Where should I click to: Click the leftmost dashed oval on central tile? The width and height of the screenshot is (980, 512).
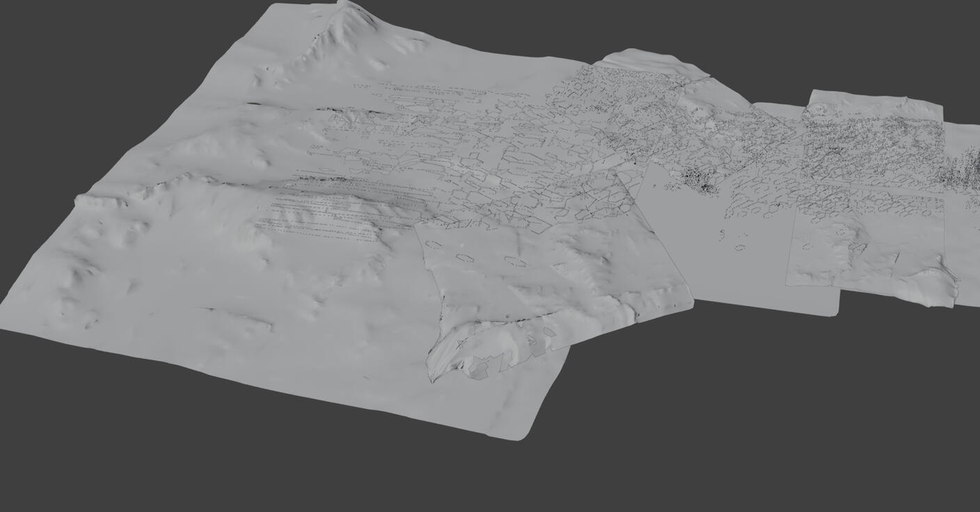[x=434, y=245]
